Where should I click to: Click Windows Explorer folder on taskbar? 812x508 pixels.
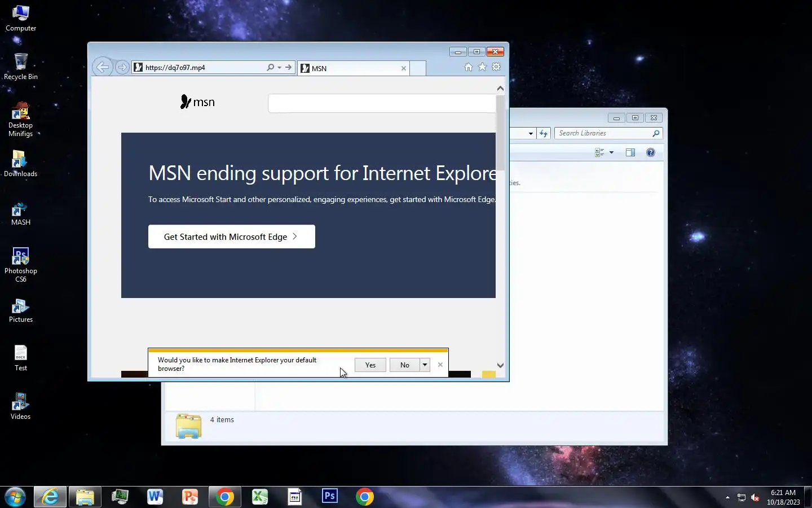tap(85, 497)
